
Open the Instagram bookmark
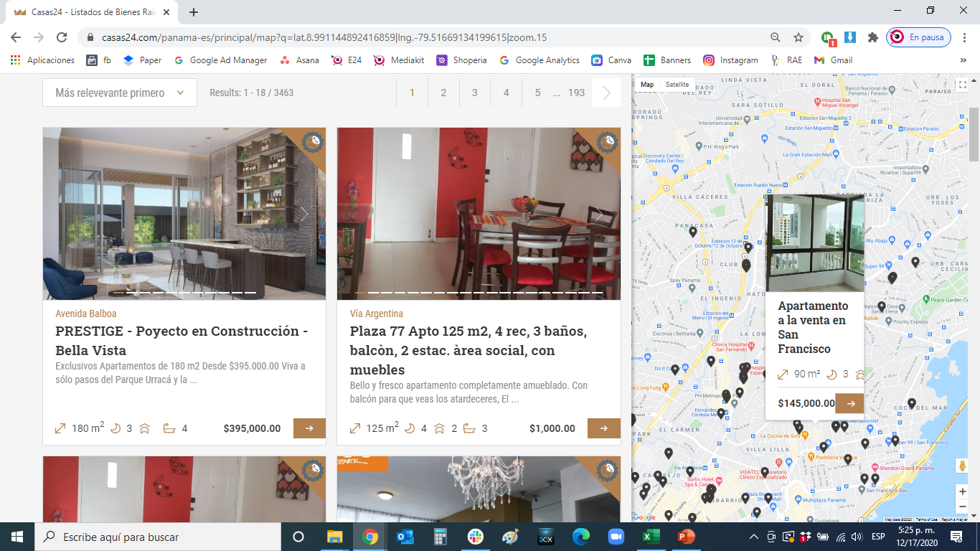click(x=730, y=60)
